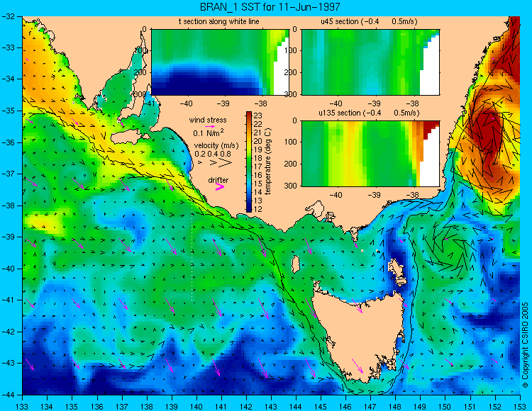Click the title "BRAN_1 SST for 11-Jun-1997"
This screenshot has width=532, height=411.
click(270, 6)
